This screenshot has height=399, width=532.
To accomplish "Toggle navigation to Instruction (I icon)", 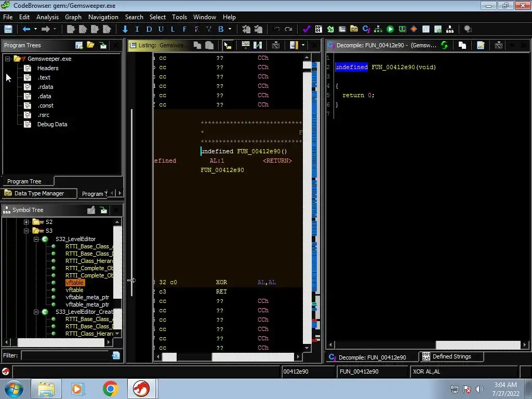I will (x=137, y=29).
